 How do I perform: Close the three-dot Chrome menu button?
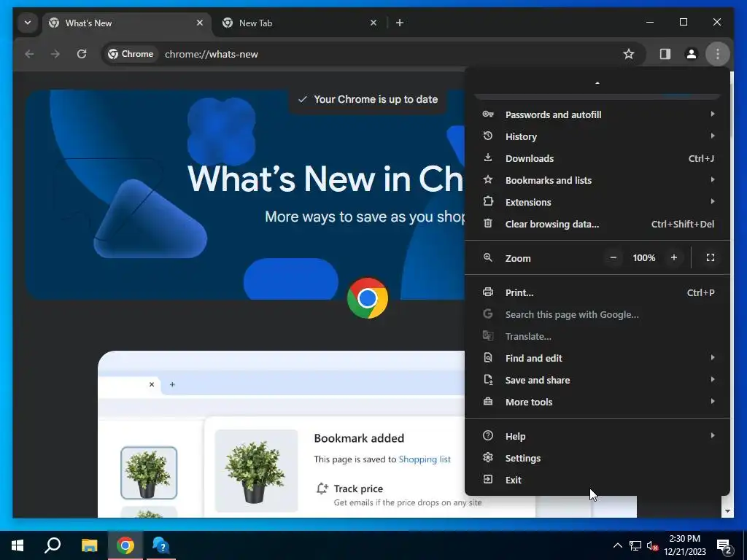[x=718, y=54]
